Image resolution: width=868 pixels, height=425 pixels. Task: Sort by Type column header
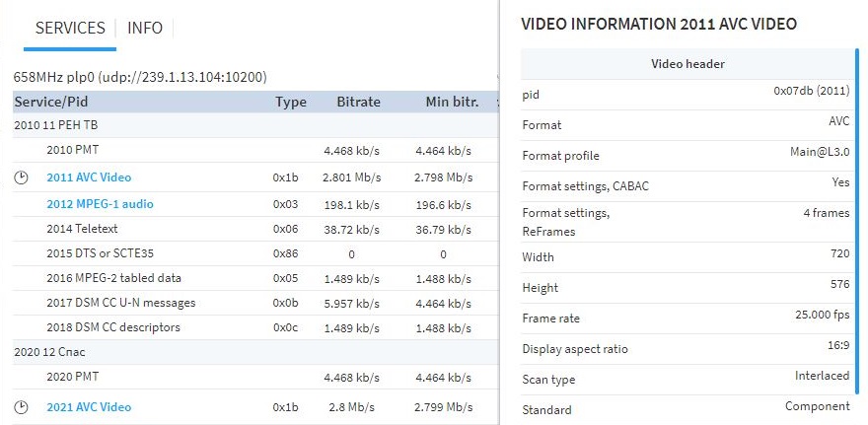[x=290, y=102]
